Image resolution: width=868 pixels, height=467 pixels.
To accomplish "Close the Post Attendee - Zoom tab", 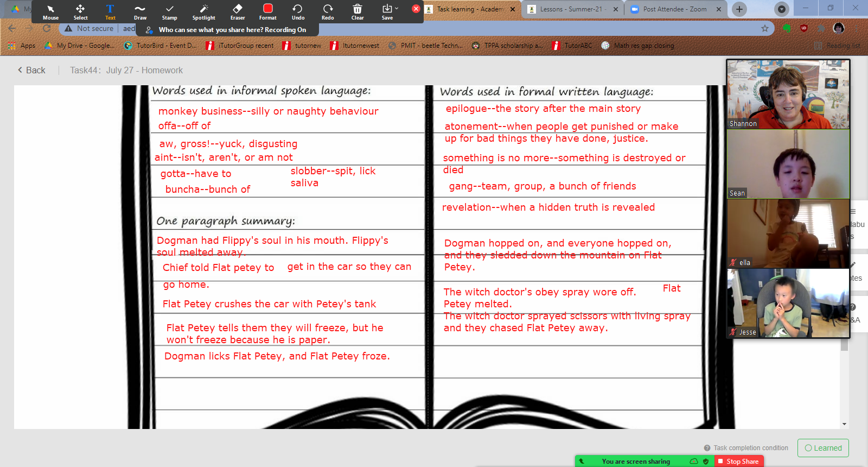I will pyautogui.click(x=719, y=9).
